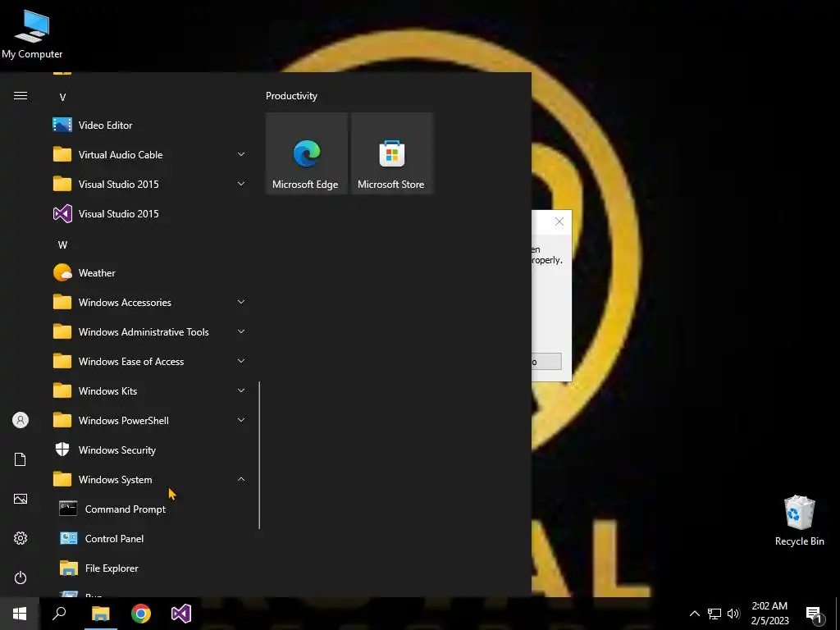This screenshot has width=840, height=630.
Task: Open the Weather app
Action: point(150,272)
